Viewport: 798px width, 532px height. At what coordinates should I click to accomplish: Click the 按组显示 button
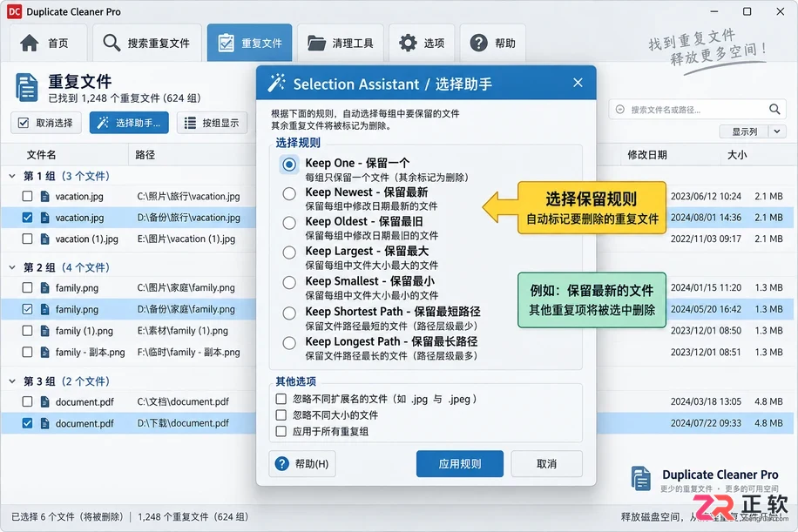point(212,123)
